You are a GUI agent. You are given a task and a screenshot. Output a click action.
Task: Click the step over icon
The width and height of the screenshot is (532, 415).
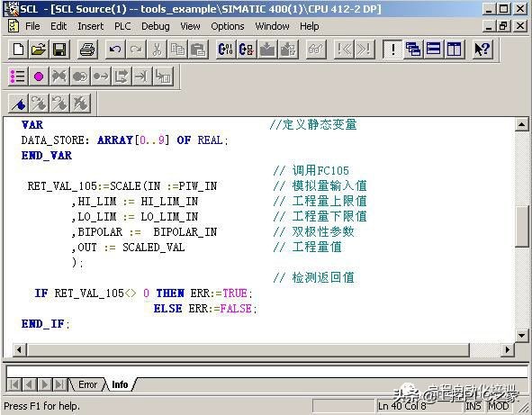click(x=122, y=77)
